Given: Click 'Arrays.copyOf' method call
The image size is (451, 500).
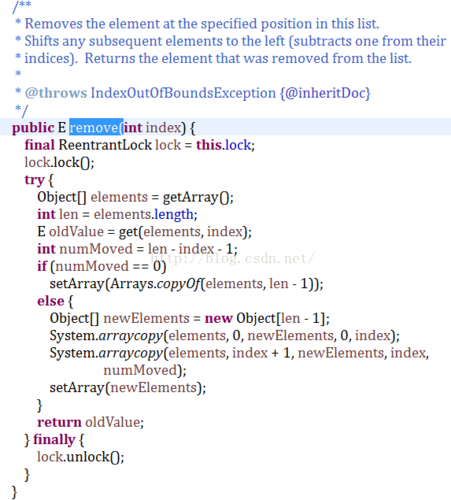Looking at the screenshot, I should tap(155, 284).
